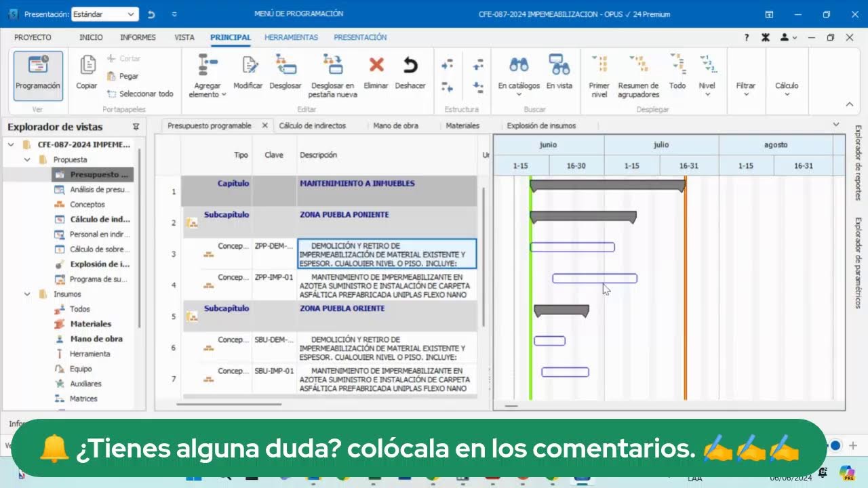Click ZONA PUEBLA PONIENTE summary bar
Screen dimensions: 868x488
583,216
